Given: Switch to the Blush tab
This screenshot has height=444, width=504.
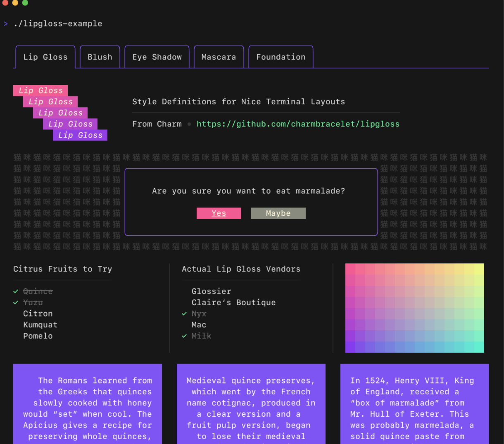Looking at the screenshot, I should (100, 57).
